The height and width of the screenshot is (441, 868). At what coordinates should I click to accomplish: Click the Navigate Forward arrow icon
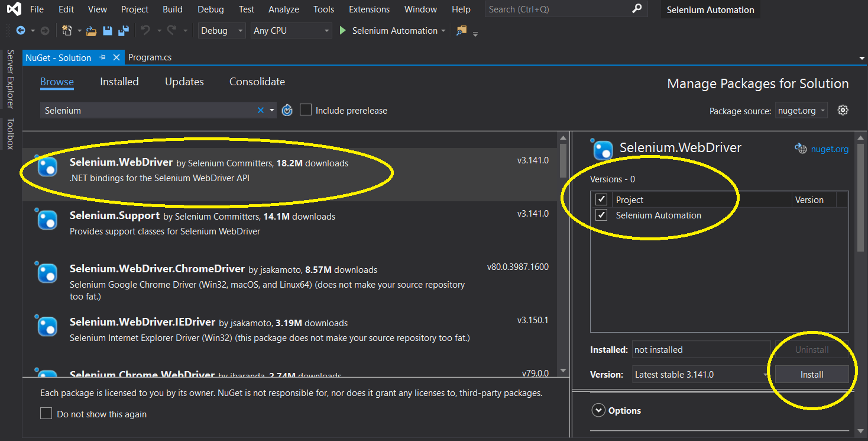(x=45, y=31)
